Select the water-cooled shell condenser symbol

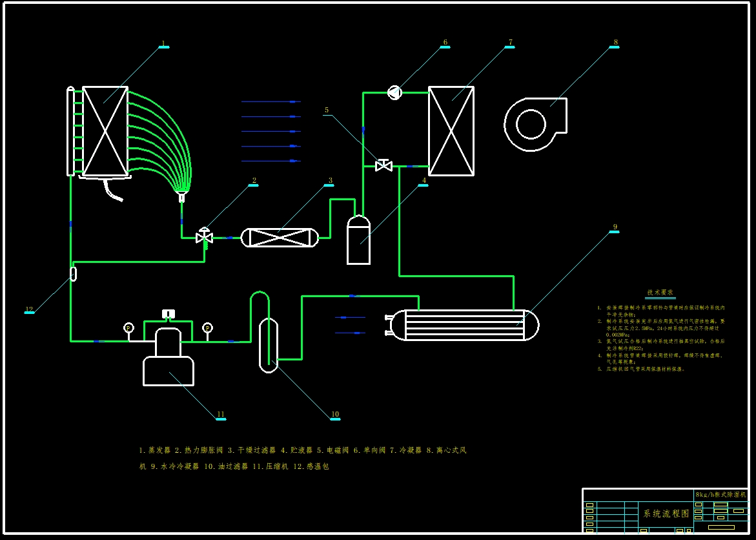point(464,325)
